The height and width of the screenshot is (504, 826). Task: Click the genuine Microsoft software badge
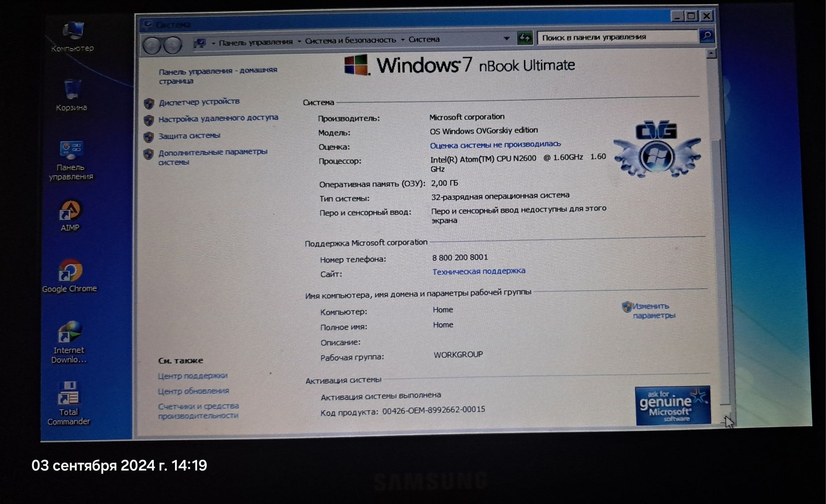(x=673, y=405)
